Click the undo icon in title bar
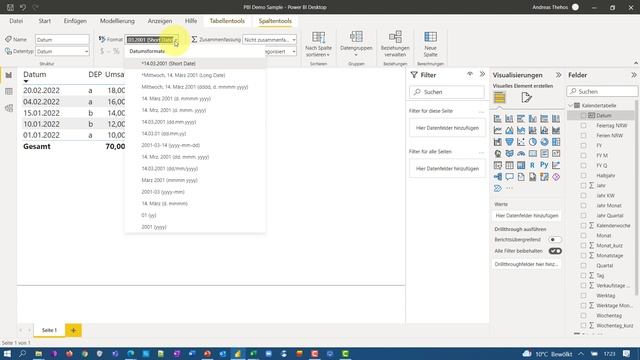Image resolution: width=640 pixels, height=360 pixels. coord(23,7)
